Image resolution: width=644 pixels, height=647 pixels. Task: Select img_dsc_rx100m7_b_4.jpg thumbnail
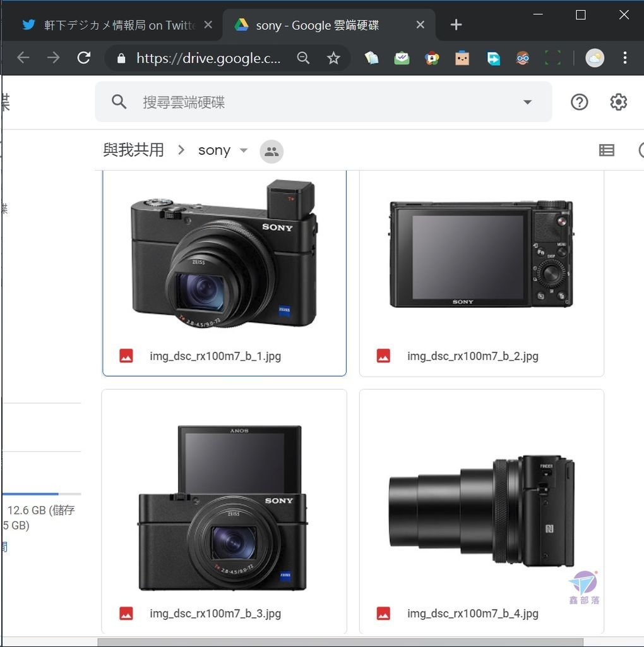click(482, 511)
